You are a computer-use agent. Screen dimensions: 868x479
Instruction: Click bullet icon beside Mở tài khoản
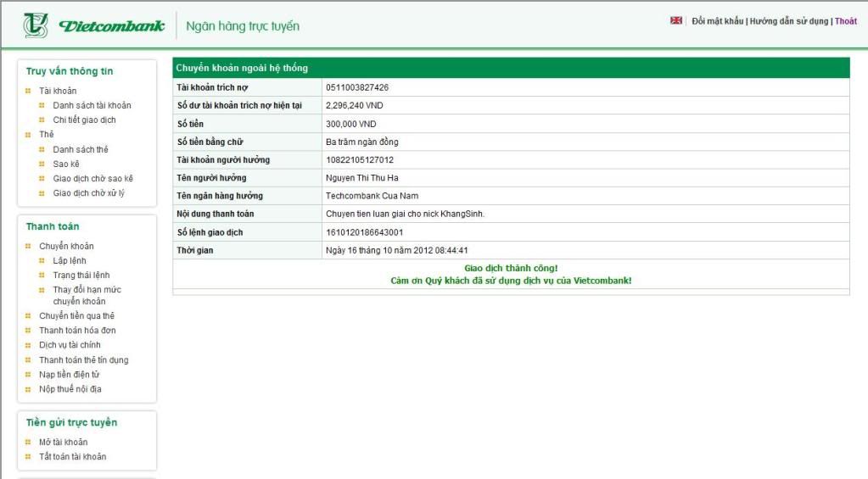(28, 442)
